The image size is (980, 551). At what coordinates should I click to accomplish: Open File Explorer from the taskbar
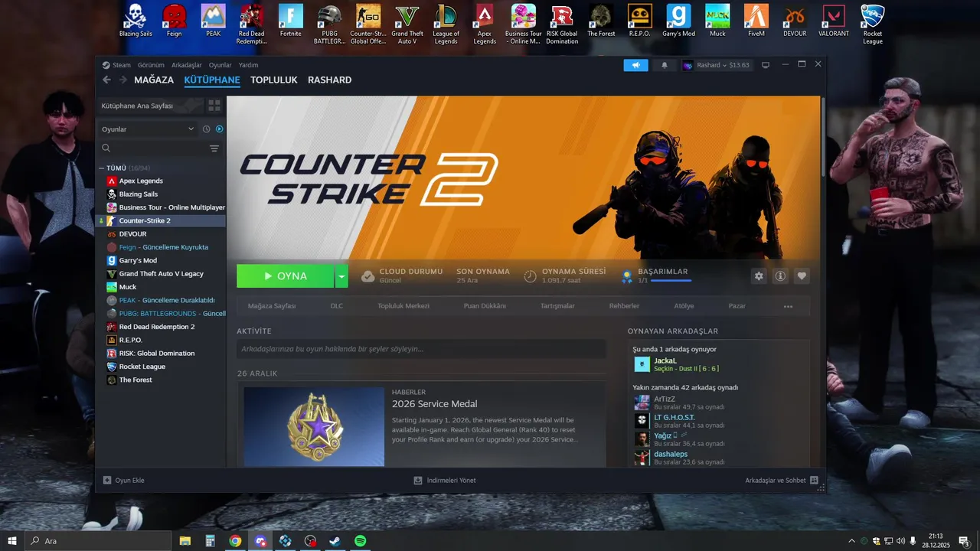click(185, 541)
